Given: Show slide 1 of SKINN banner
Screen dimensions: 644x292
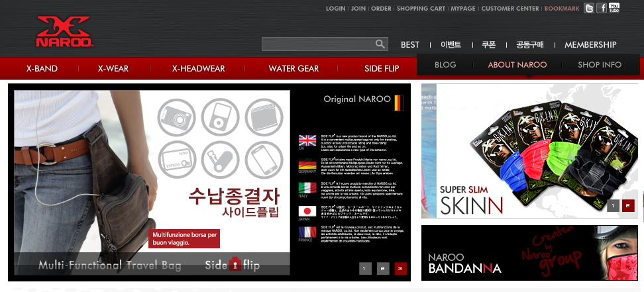Looking at the screenshot, I should pos(613,205).
